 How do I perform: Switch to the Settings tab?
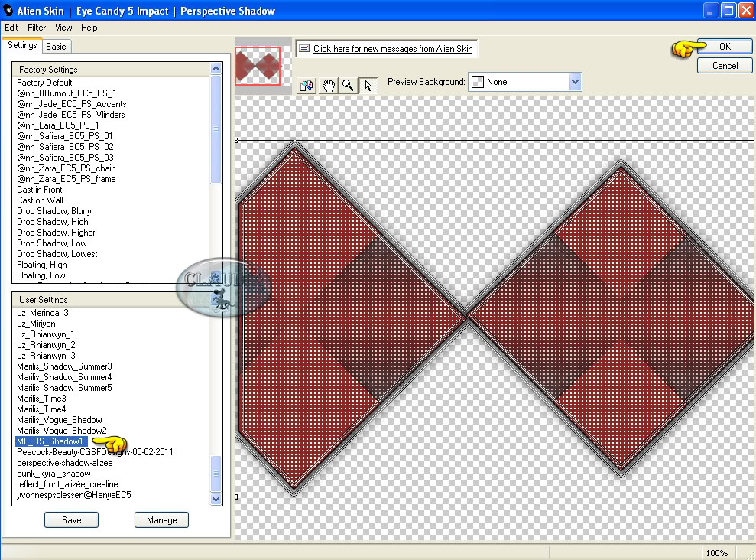click(x=22, y=45)
